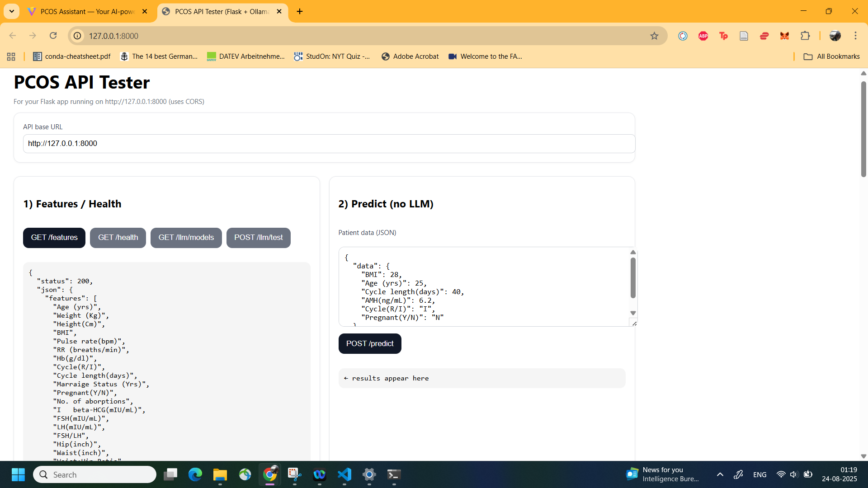Click the GET /health button
This screenshot has height=488, width=868.
tap(118, 238)
